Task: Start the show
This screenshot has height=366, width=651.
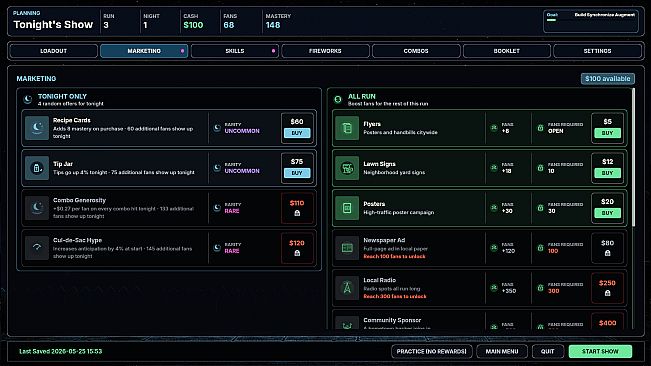Action: 600,351
